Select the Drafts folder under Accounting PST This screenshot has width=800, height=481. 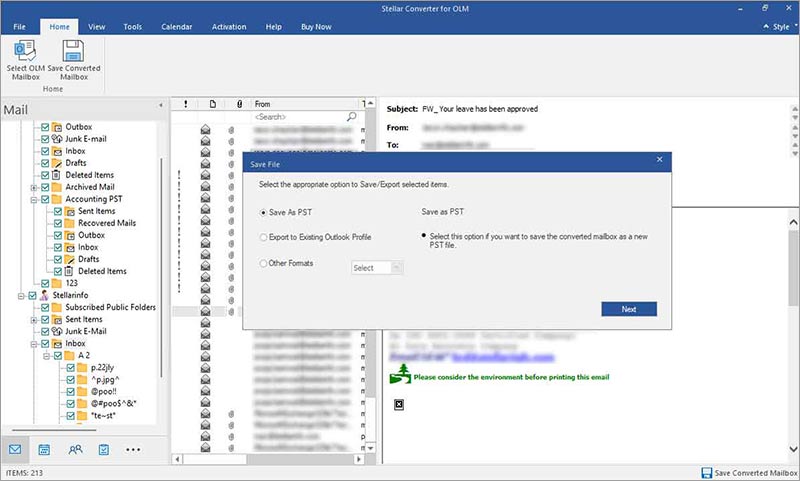click(88, 259)
